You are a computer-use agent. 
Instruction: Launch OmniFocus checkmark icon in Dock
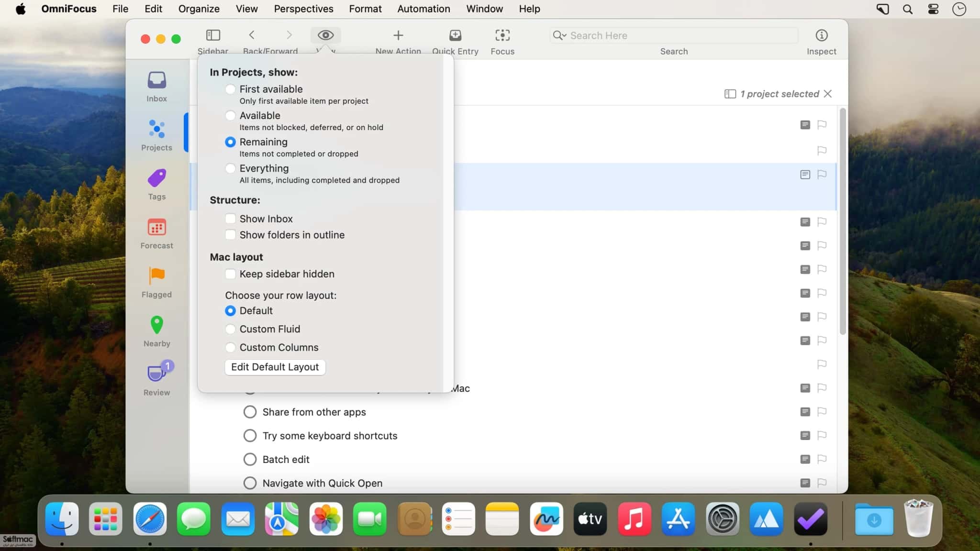pyautogui.click(x=811, y=519)
